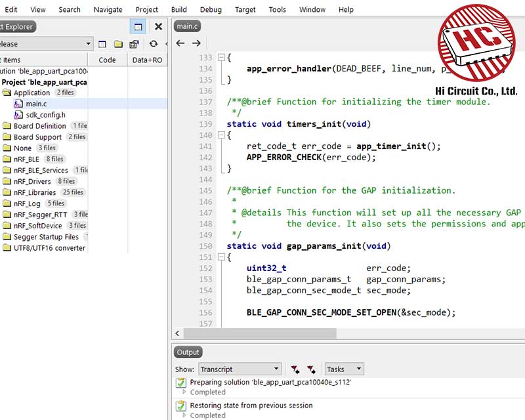The width and height of the screenshot is (525, 420).
Task: Open the Tools menu
Action: (x=277, y=9)
